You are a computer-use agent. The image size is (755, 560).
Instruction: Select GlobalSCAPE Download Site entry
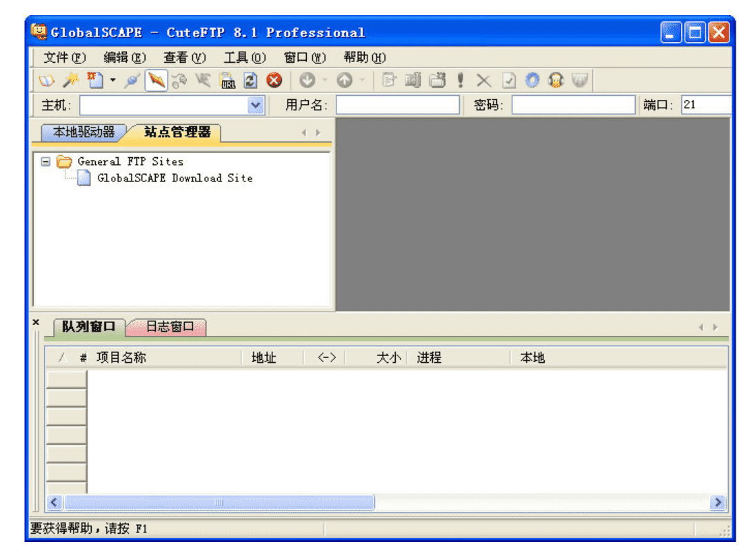coord(174,178)
